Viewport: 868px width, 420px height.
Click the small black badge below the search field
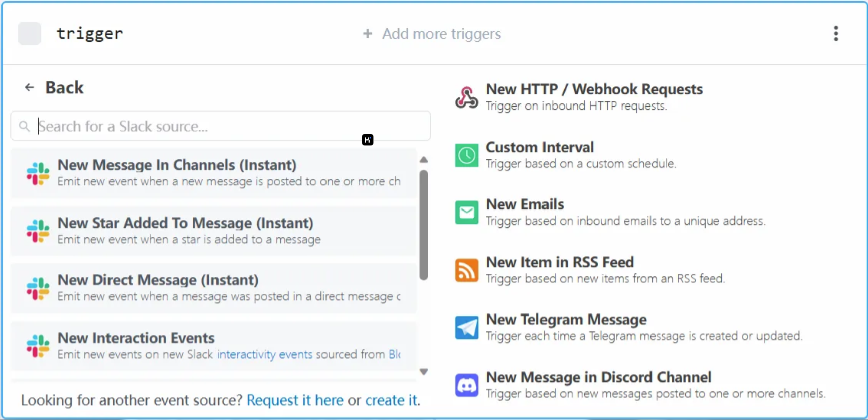click(x=368, y=140)
